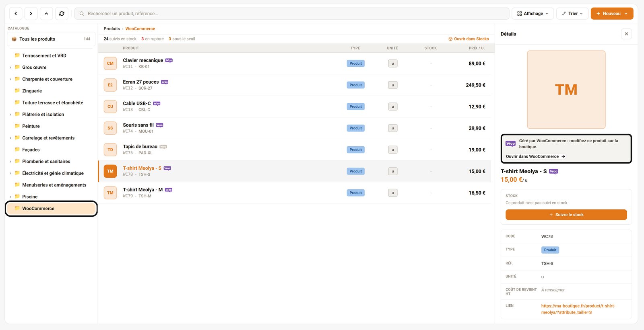Expand the Carrelage et revêtements category
Screen dimensions: 644x330
pyautogui.click(x=10, y=138)
